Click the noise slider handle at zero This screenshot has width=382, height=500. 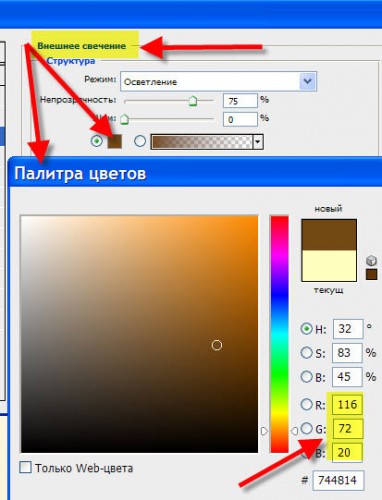coord(124,119)
